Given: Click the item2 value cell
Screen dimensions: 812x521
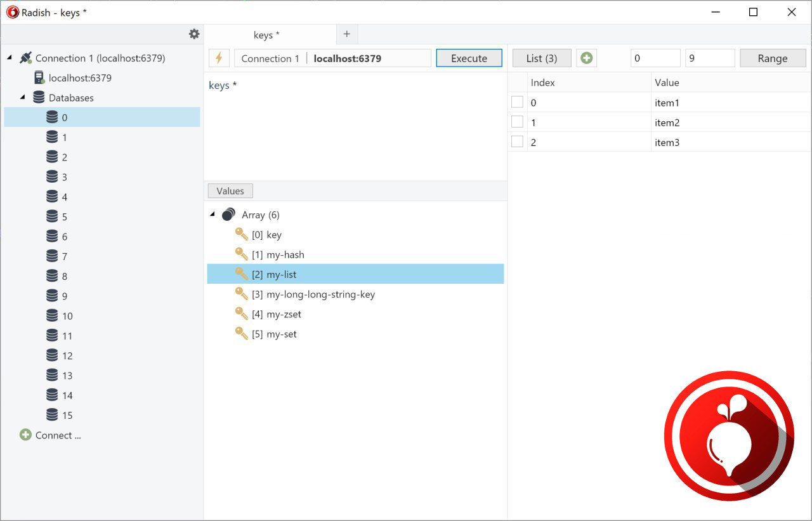Looking at the screenshot, I should 731,122.
